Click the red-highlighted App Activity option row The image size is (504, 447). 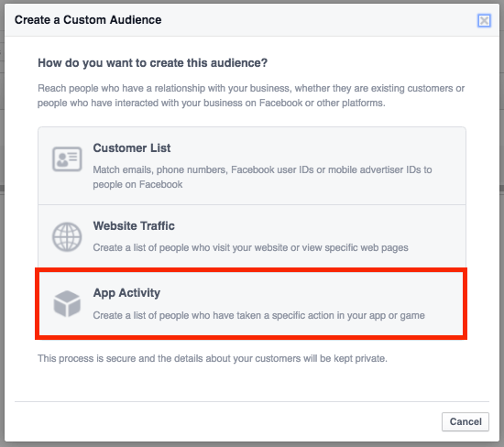251,304
